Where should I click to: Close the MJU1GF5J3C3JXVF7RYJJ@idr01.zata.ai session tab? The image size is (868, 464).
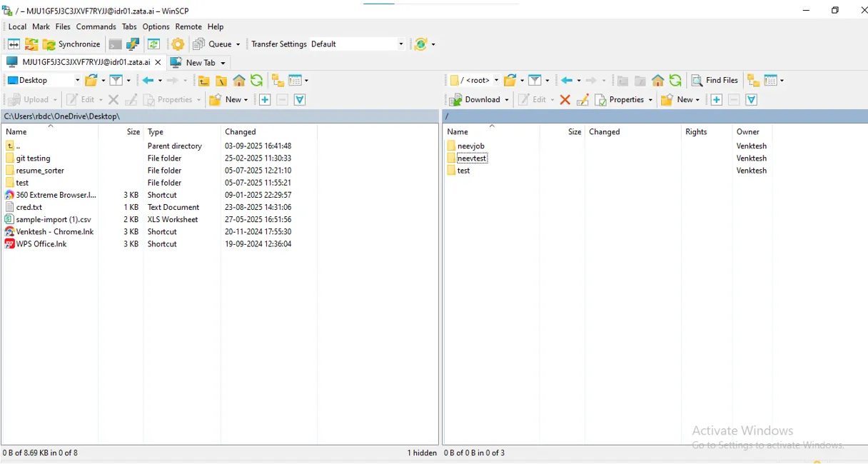tap(158, 63)
